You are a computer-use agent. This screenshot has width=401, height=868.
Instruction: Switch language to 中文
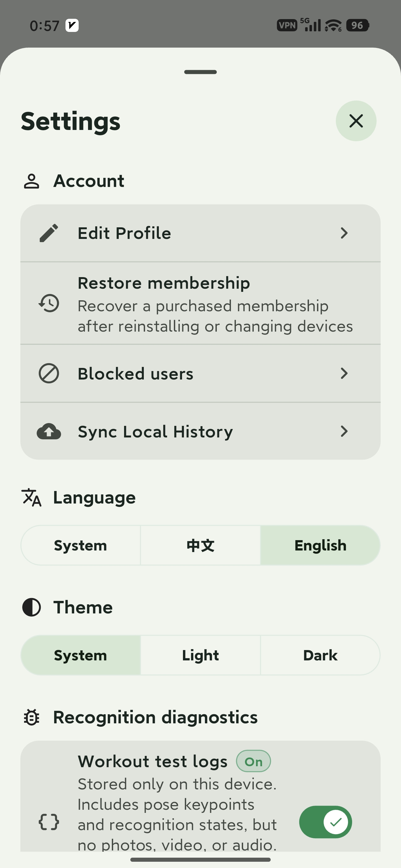pyautogui.click(x=200, y=545)
